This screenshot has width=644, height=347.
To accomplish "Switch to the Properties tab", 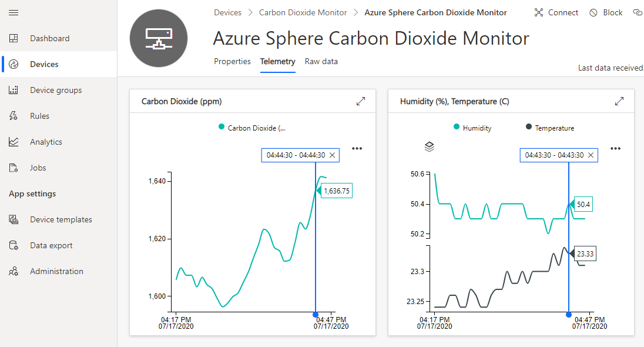I will tap(232, 61).
